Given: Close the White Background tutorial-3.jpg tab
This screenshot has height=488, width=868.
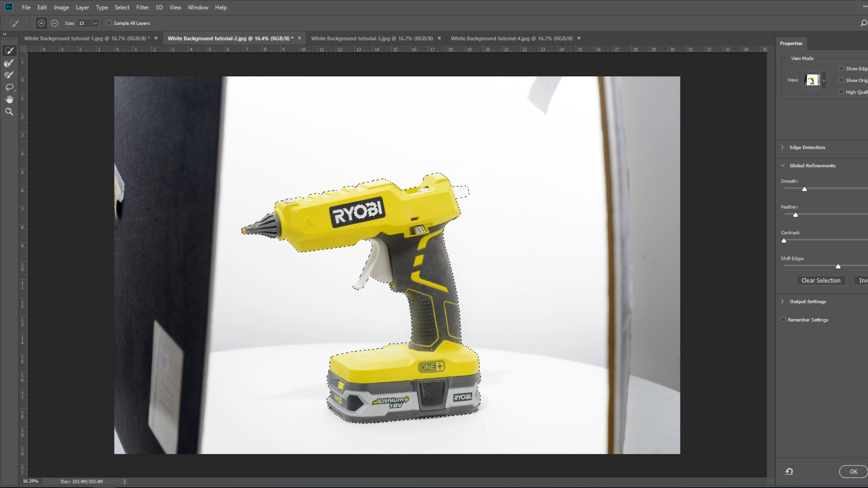Looking at the screenshot, I should pyautogui.click(x=439, y=38).
